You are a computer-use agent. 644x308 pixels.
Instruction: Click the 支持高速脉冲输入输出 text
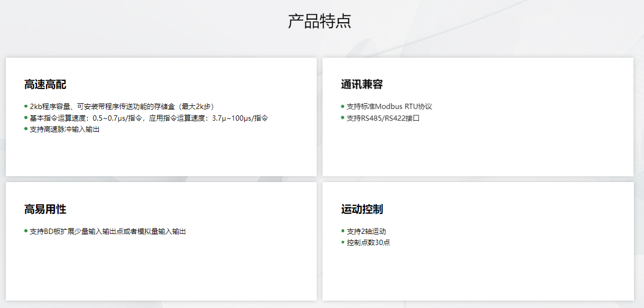[x=65, y=129]
